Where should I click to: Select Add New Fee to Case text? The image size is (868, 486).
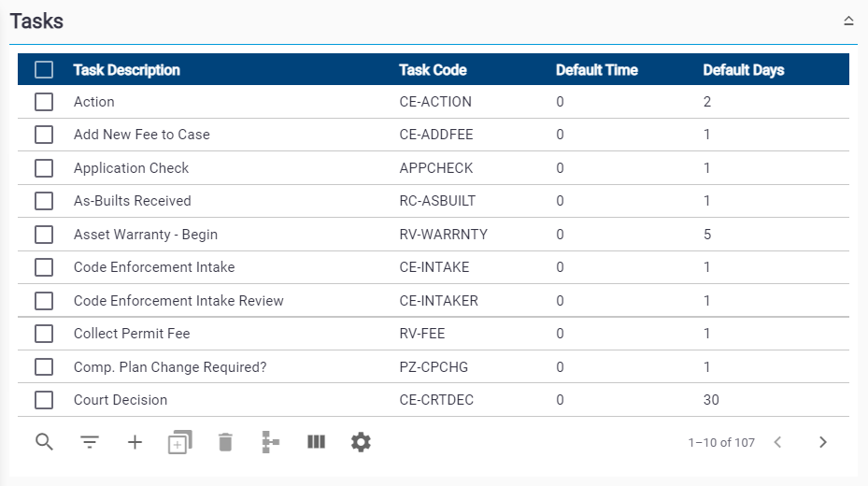(x=142, y=135)
